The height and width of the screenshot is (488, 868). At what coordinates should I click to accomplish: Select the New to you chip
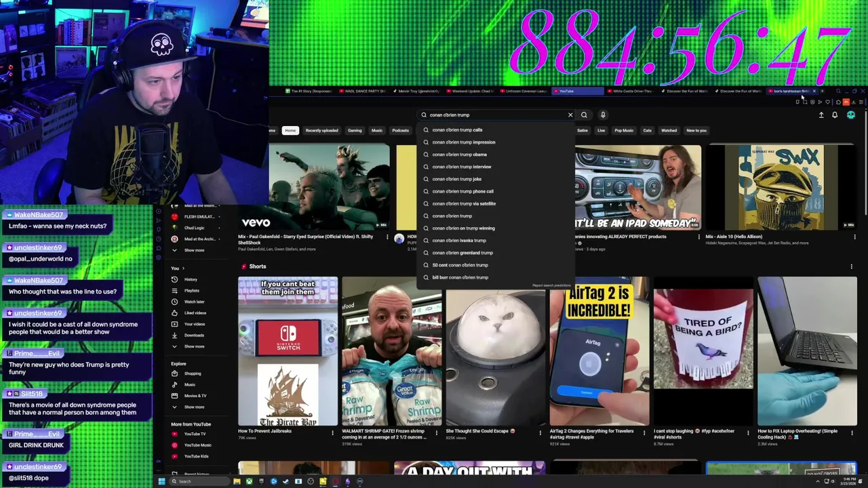point(696,130)
